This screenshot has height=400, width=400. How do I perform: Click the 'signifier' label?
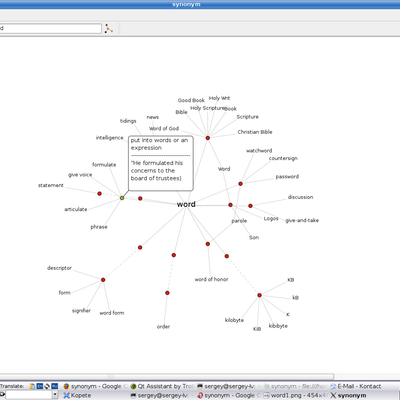coord(81,311)
